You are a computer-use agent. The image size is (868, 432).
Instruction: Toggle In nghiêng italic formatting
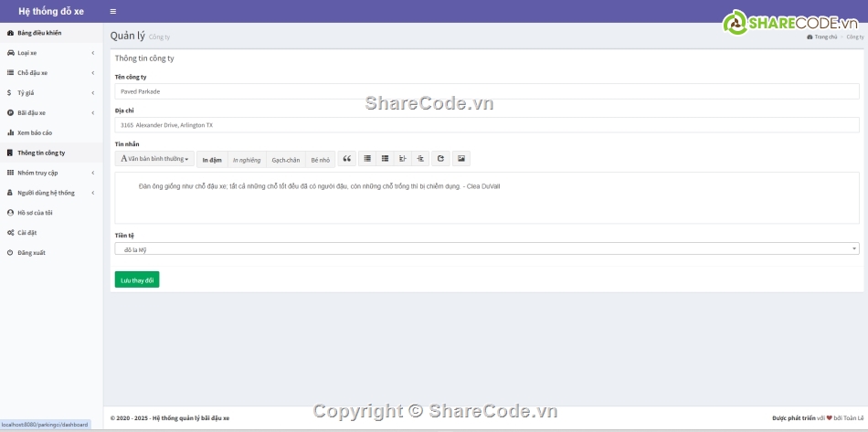[247, 159]
